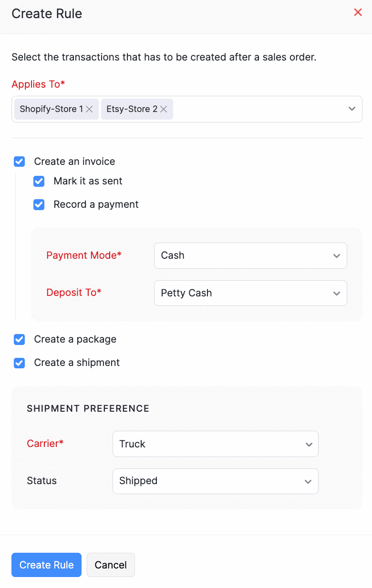Click the Cancel button
Screen dimensions: 372x588
point(111,565)
